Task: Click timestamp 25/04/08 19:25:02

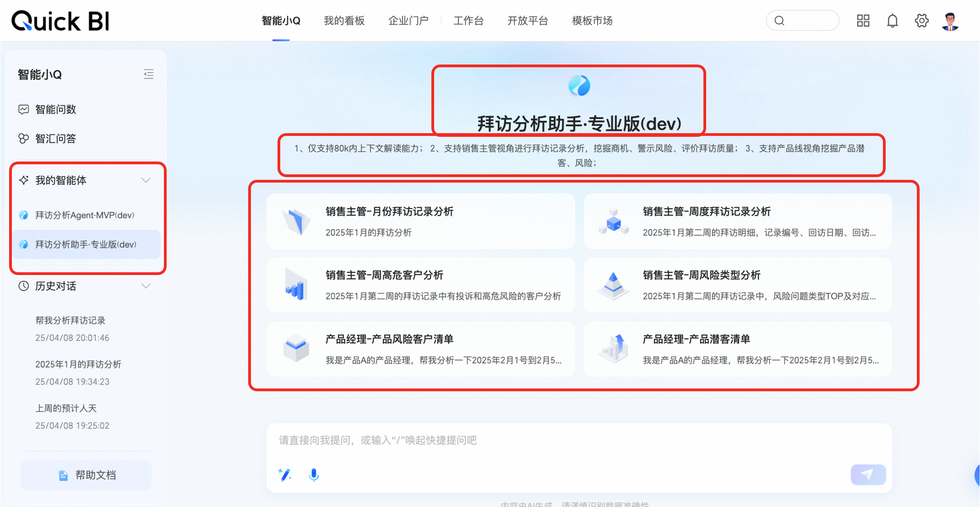Action: point(72,426)
